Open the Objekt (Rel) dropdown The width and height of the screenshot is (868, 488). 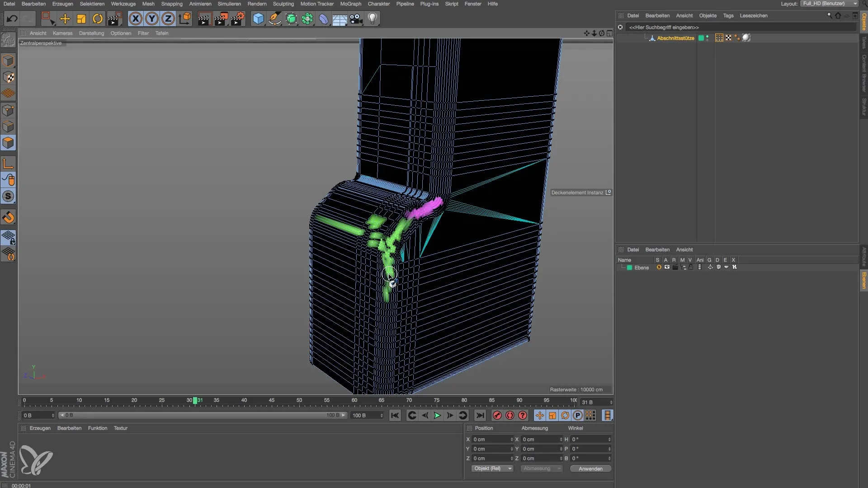492,469
